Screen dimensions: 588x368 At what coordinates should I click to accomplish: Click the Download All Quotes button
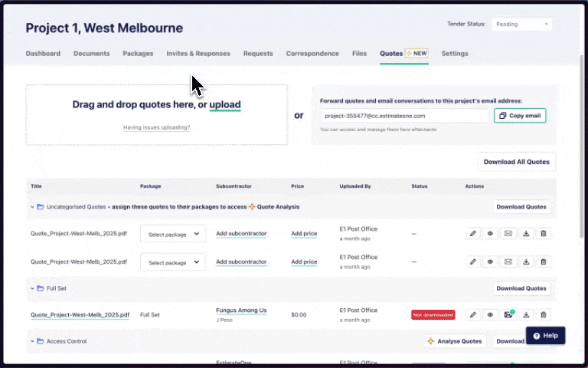pos(517,162)
